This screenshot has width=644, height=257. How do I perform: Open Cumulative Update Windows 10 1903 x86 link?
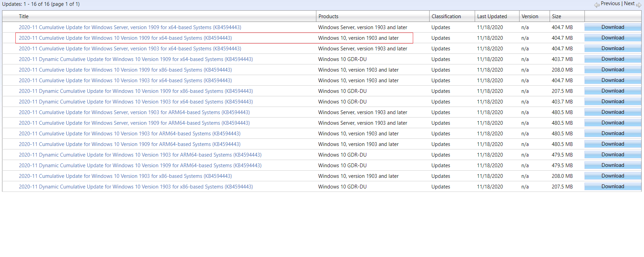125,176
